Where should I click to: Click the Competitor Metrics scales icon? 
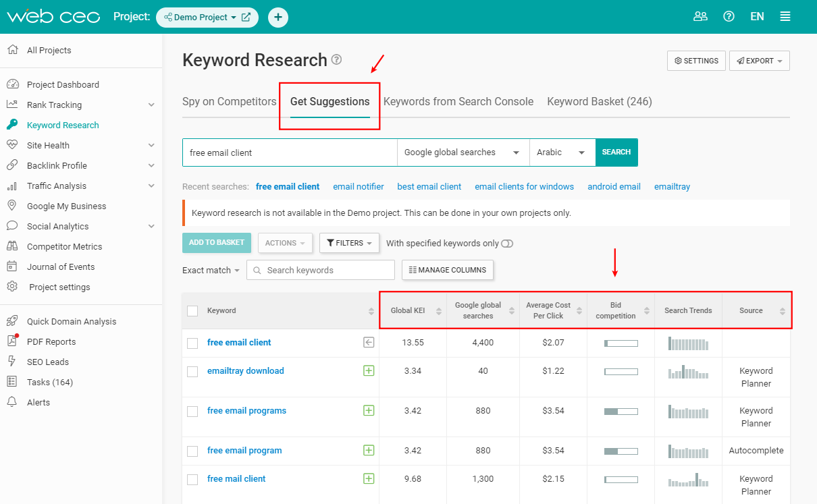[x=12, y=246]
